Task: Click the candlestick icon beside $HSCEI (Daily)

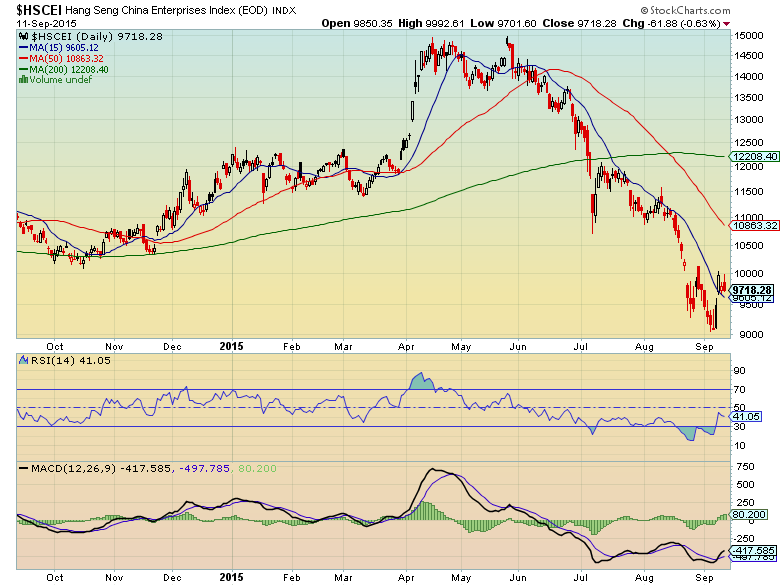Action: (x=22, y=35)
